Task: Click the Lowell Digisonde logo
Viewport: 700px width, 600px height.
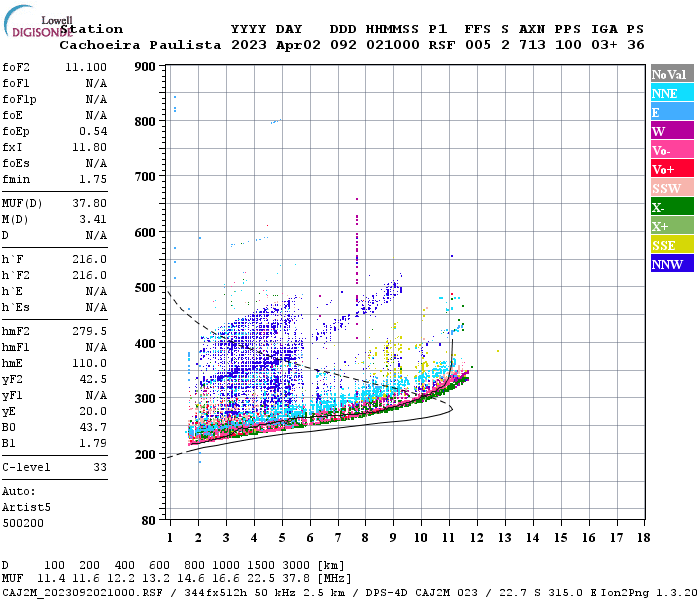Action: [38, 21]
